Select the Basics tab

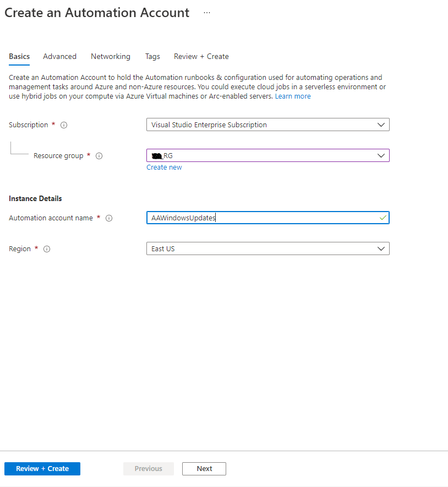click(x=19, y=56)
